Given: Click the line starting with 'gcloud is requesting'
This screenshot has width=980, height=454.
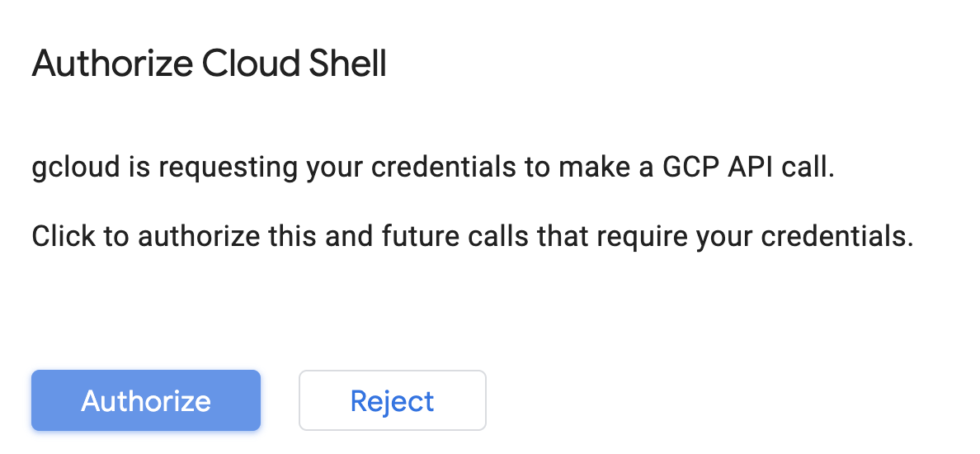Looking at the screenshot, I should pos(433,168).
